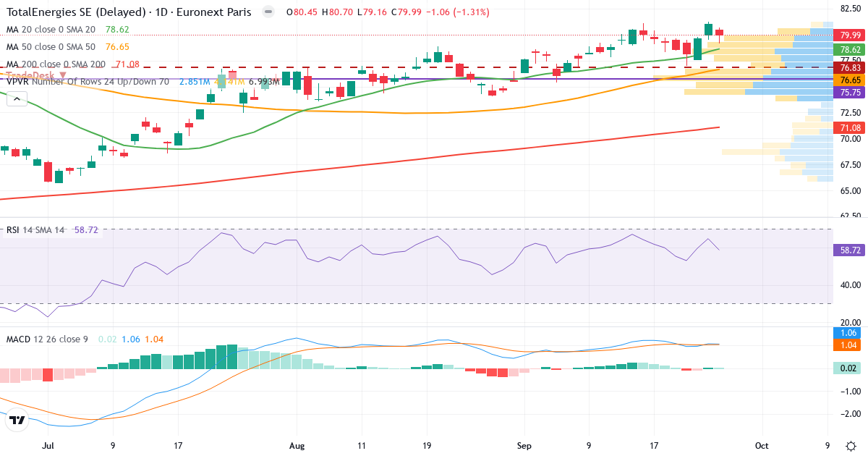Viewport: 868px width, 456px height.
Task: Click the 82.50 price axis value
Action: pos(850,9)
